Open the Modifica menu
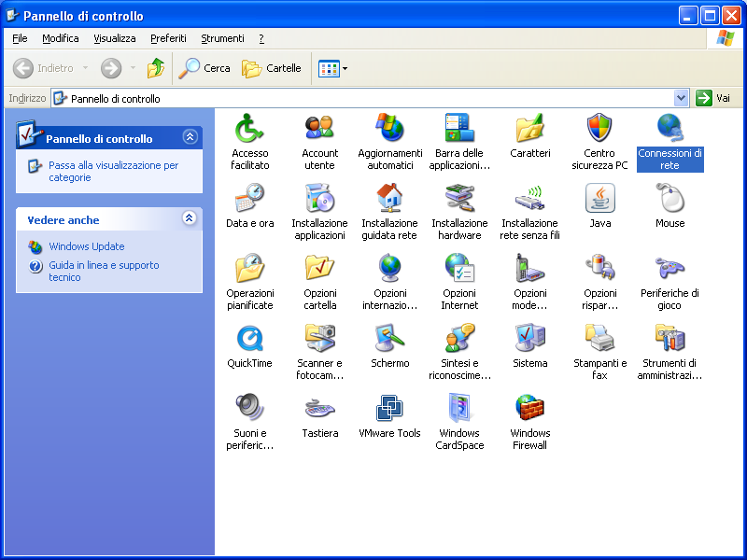Screen dimensions: 747x560 point(61,38)
